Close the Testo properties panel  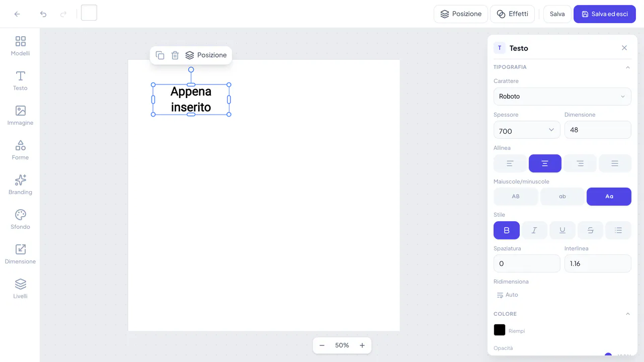tap(624, 48)
